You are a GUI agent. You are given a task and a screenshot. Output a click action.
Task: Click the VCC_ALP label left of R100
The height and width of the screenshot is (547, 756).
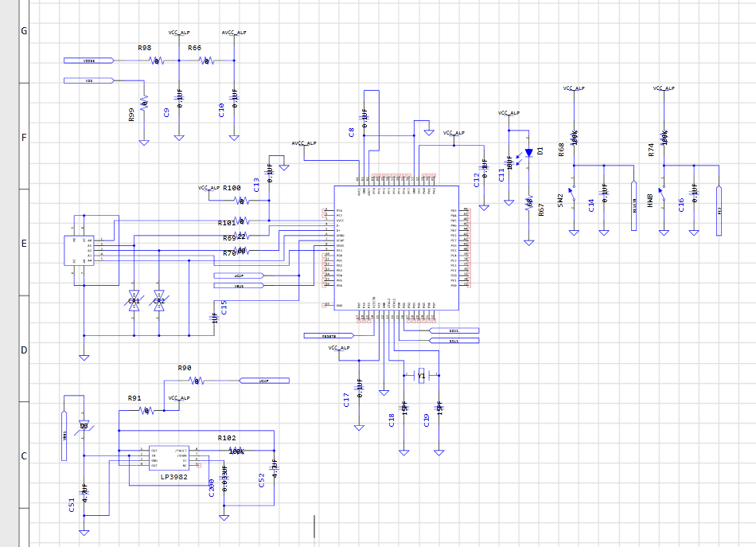point(208,188)
